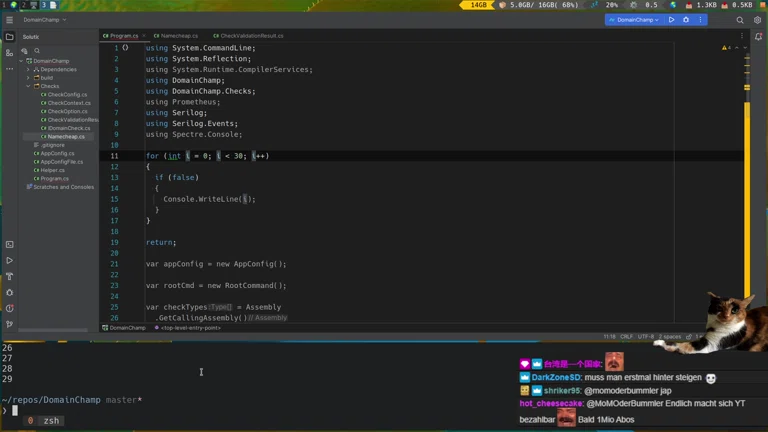
Task: Click CRLF line separator in status bar
Action: [626, 337]
